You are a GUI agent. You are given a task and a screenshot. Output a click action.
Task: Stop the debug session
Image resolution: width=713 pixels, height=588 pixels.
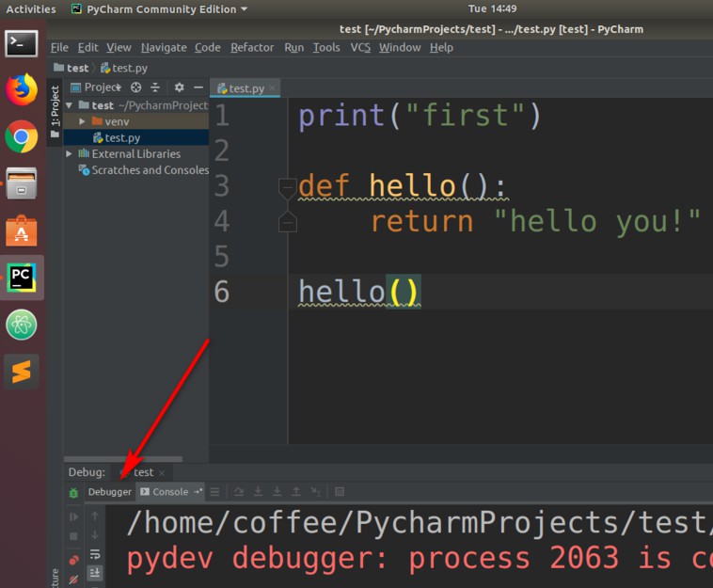[73, 536]
